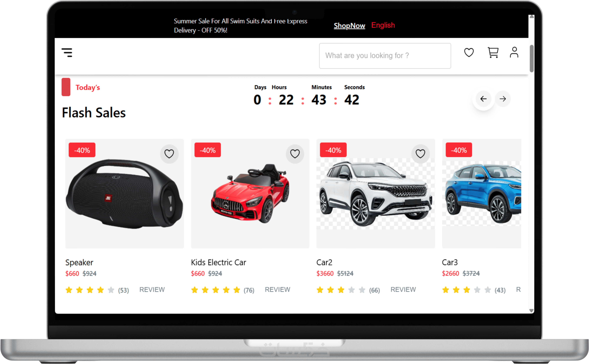
Task: Click REVIEW under Kids Electric Car
Action: pos(277,289)
